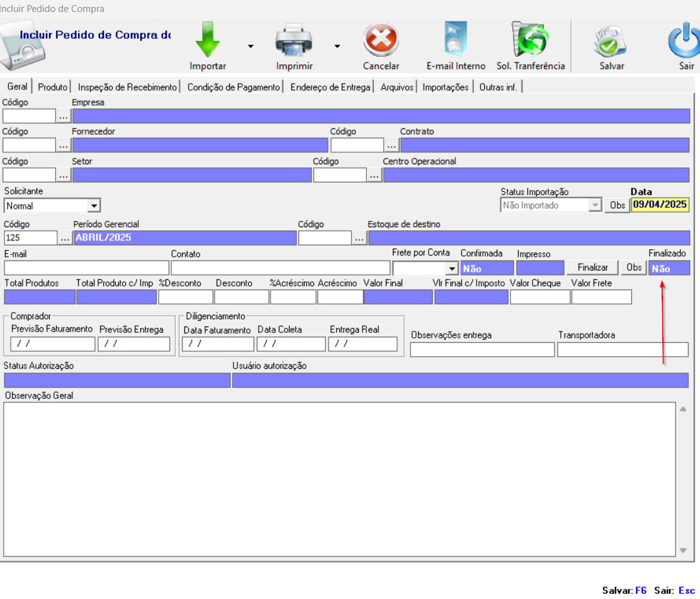Click the Sol. Tranferência folder icon
This screenshot has width=700, height=599.
tap(530, 40)
